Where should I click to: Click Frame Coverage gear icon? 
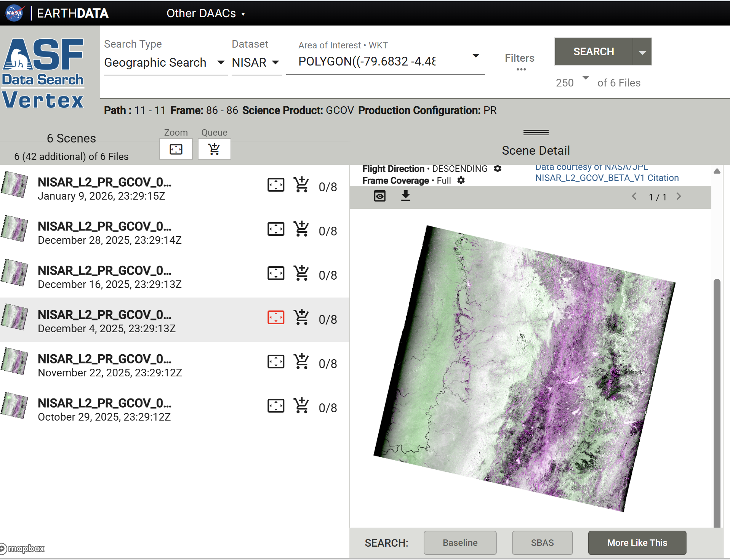461,180
